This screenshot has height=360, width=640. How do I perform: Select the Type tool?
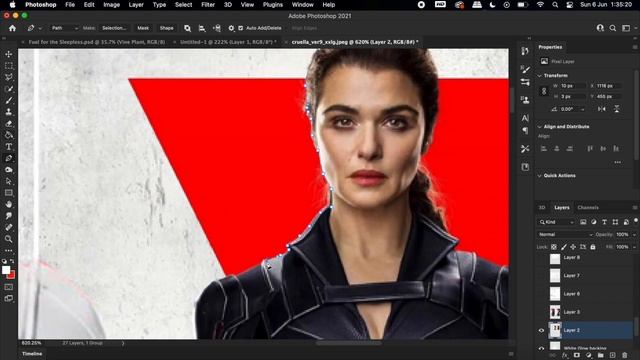(9, 147)
